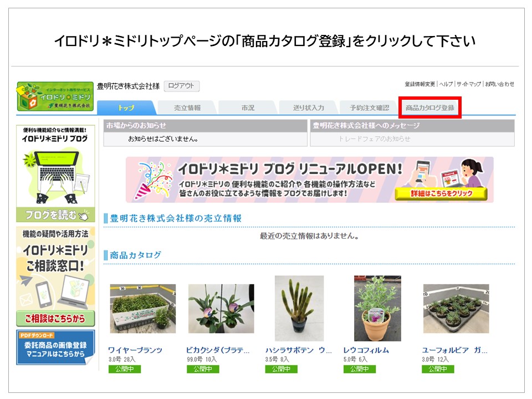
Task: Switch to the 売立情報 tab
Action: 187,108
